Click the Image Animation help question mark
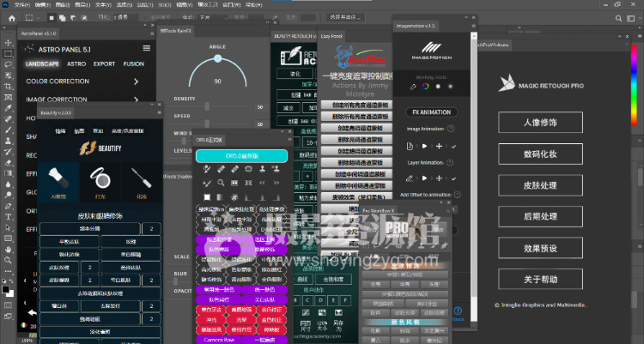Image resolution: width=644 pixels, height=344 pixels. tap(451, 129)
